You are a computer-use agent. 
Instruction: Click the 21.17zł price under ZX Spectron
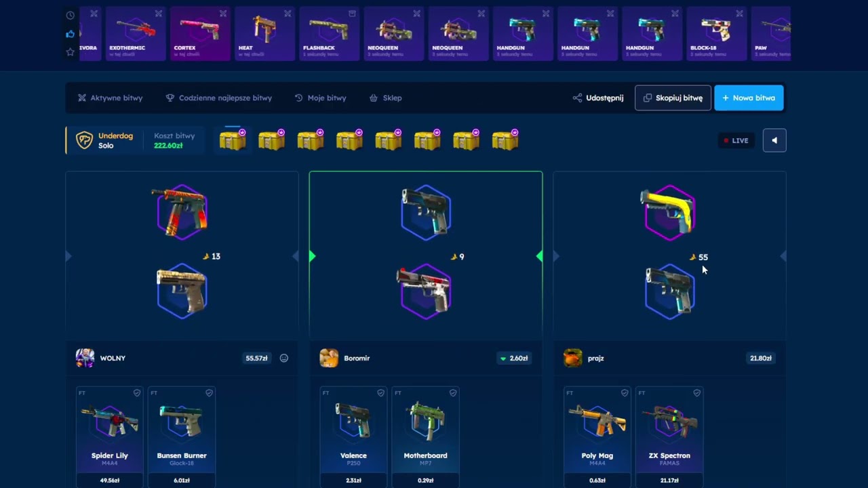[669, 480]
